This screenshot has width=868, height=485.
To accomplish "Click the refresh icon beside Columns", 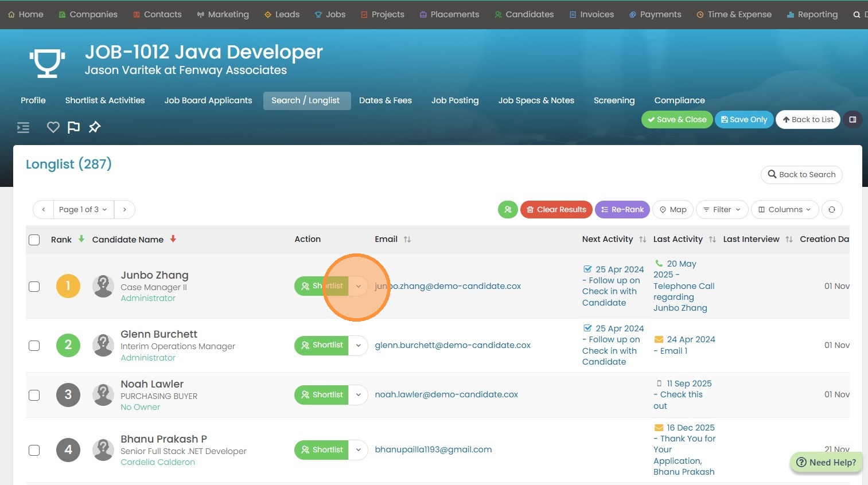I will [831, 210].
